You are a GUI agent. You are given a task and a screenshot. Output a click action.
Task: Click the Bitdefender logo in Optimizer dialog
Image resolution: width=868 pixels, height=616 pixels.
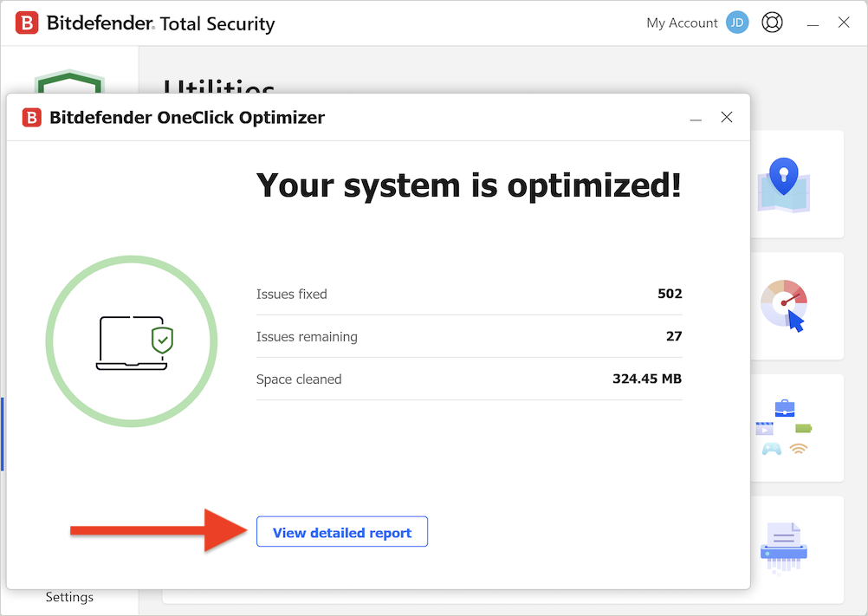[x=31, y=117]
